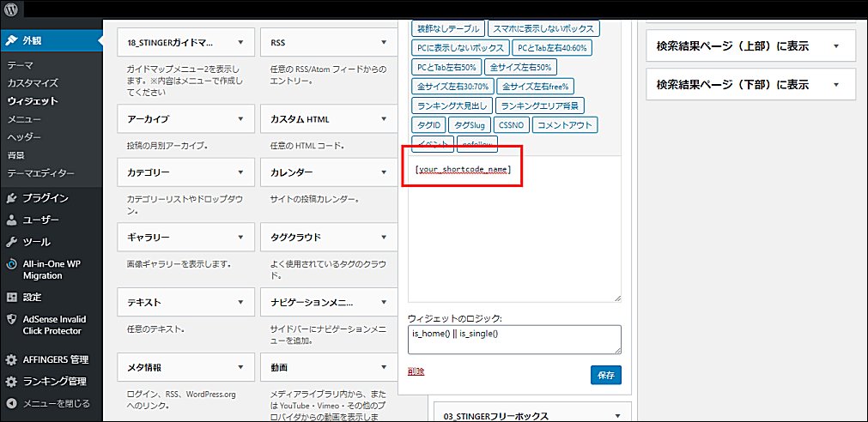Click the 保存 save button
Image resolution: width=868 pixels, height=422 pixels.
coord(606,375)
